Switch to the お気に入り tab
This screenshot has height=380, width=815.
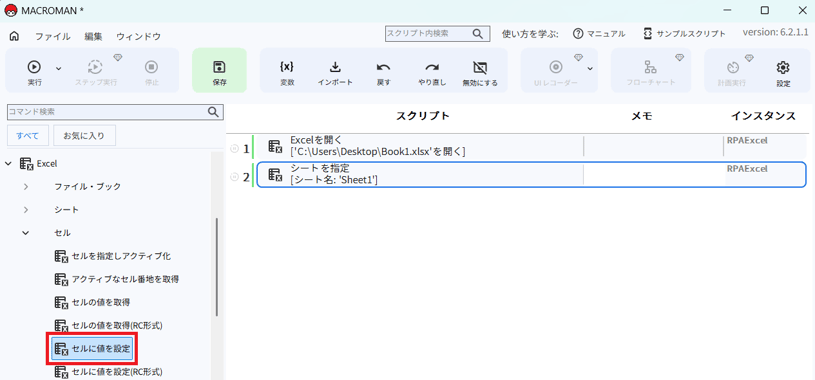point(84,136)
